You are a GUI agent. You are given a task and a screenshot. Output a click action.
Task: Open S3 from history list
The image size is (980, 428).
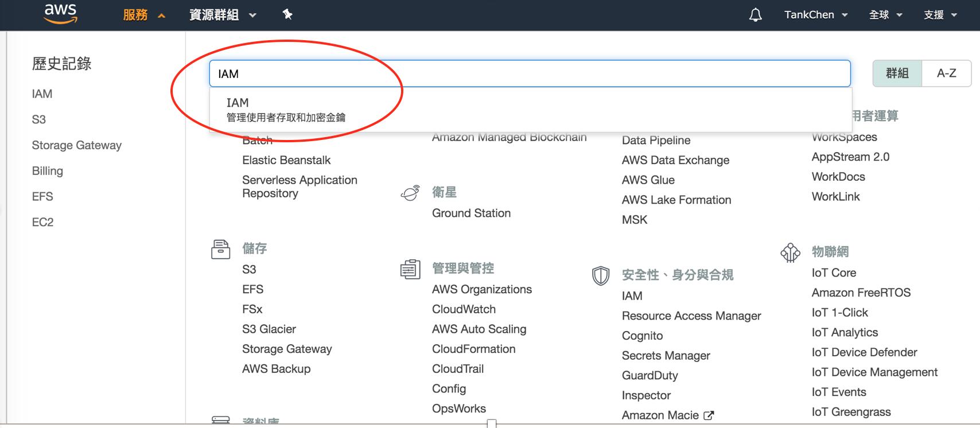(38, 119)
